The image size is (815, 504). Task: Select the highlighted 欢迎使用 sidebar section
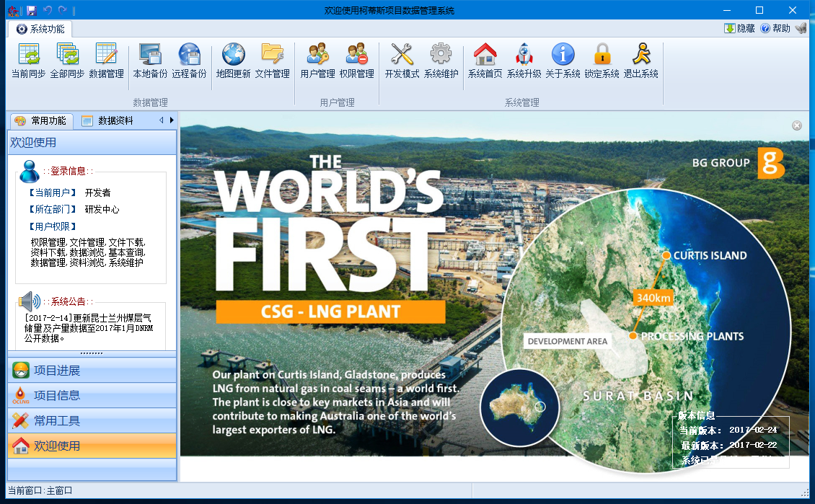point(92,446)
